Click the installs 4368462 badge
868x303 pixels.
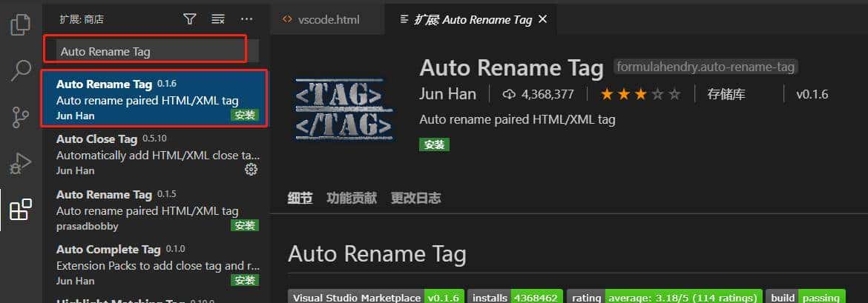pyautogui.click(x=516, y=298)
